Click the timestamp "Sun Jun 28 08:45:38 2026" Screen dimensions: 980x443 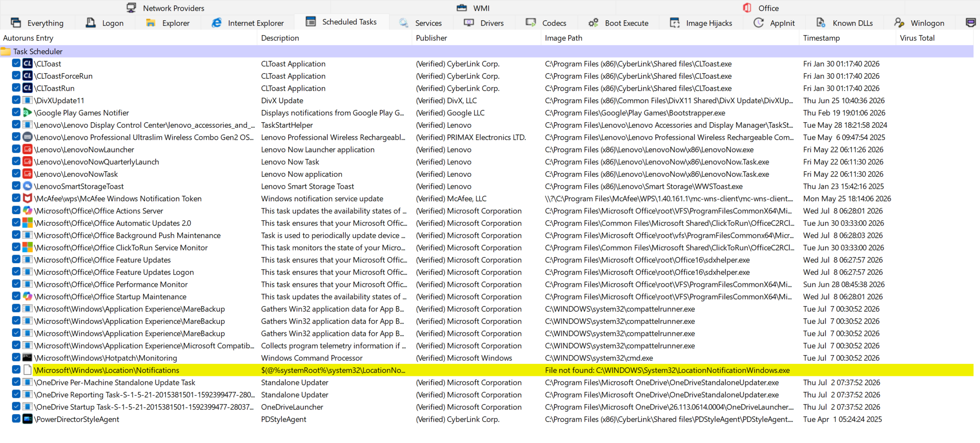coord(844,284)
